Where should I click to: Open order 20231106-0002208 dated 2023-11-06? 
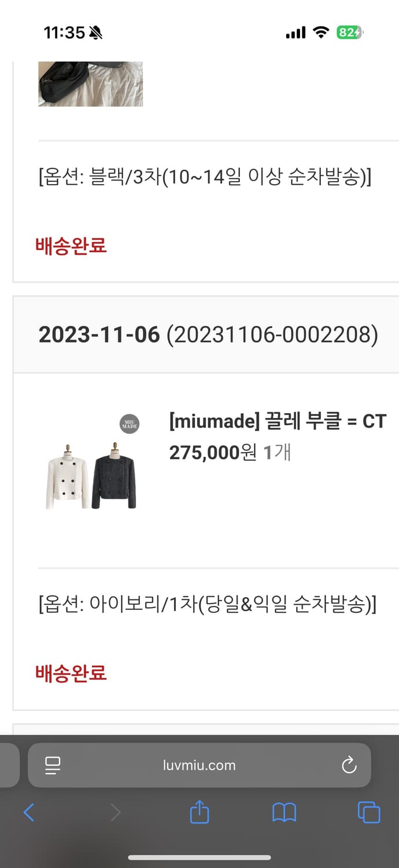[x=207, y=334]
